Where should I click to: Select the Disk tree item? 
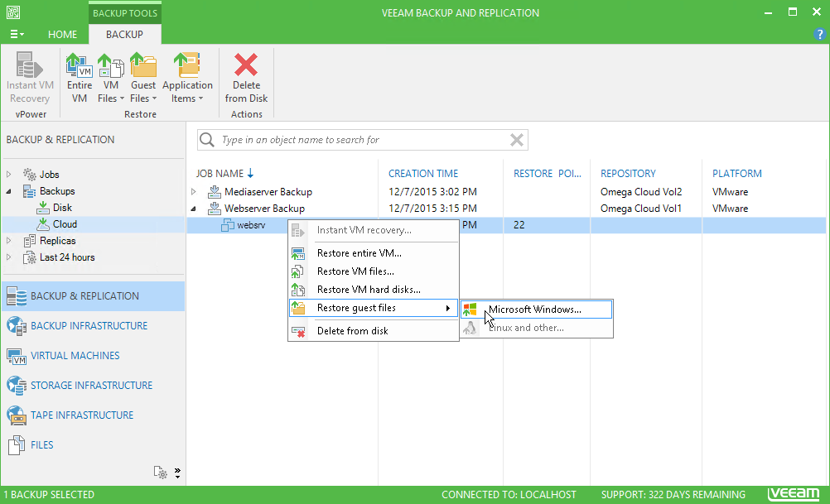(x=62, y=208)
